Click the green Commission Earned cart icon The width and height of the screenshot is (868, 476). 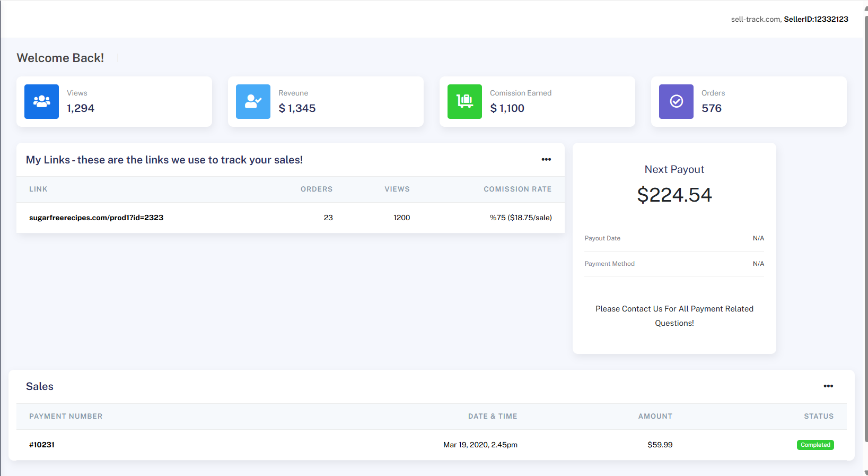coord(464,101)
